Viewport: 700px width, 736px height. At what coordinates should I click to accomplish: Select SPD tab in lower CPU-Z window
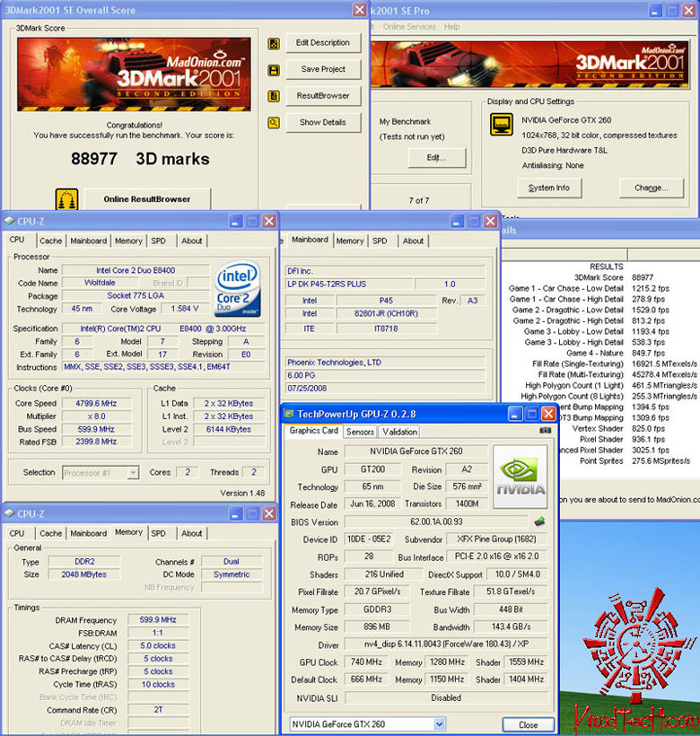click(x=159, y=534)
